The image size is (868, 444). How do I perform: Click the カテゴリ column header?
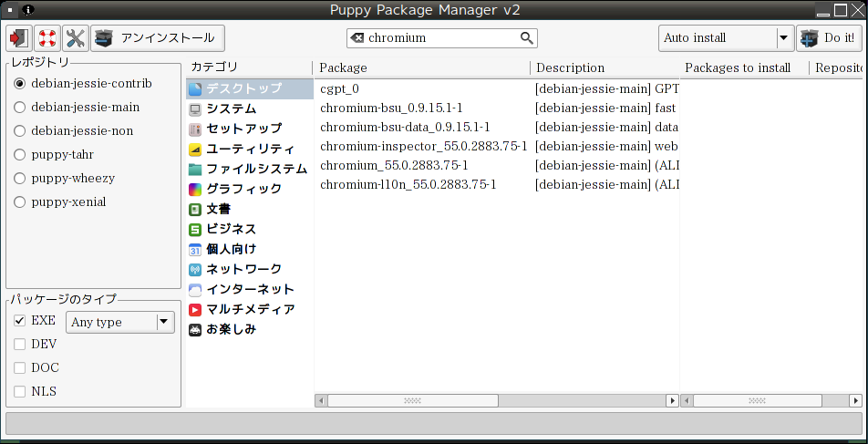[x=250, y=67]
